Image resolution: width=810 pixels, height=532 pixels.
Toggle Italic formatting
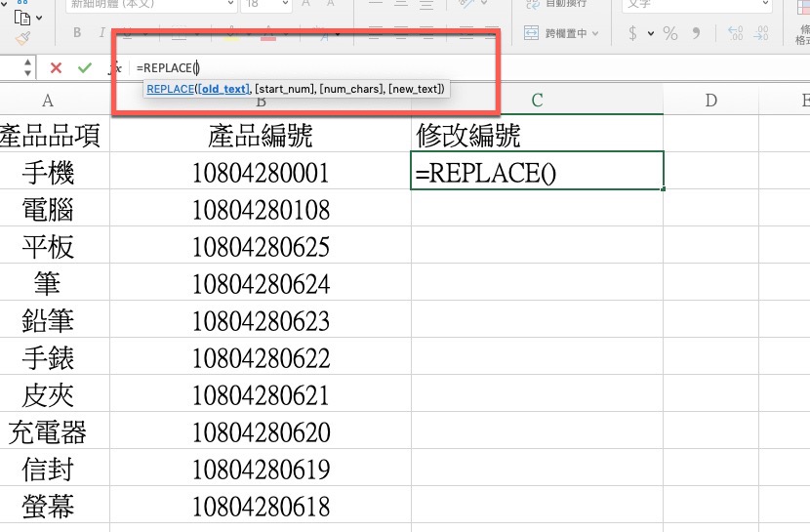(x=101, y=32)
